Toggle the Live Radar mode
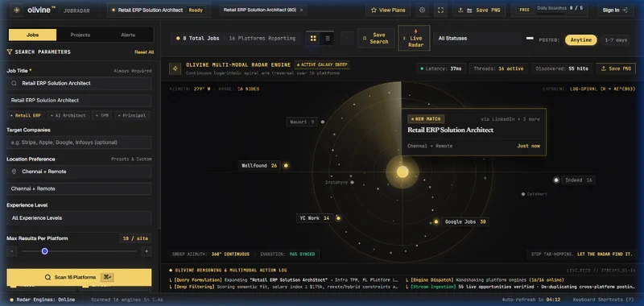 pos(414,38)
